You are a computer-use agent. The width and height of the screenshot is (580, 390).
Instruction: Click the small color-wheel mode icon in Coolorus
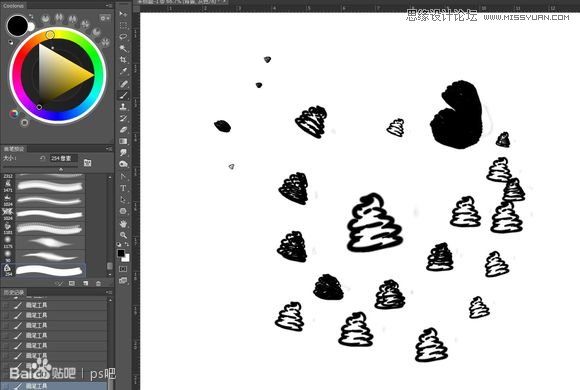pos(14,114)
